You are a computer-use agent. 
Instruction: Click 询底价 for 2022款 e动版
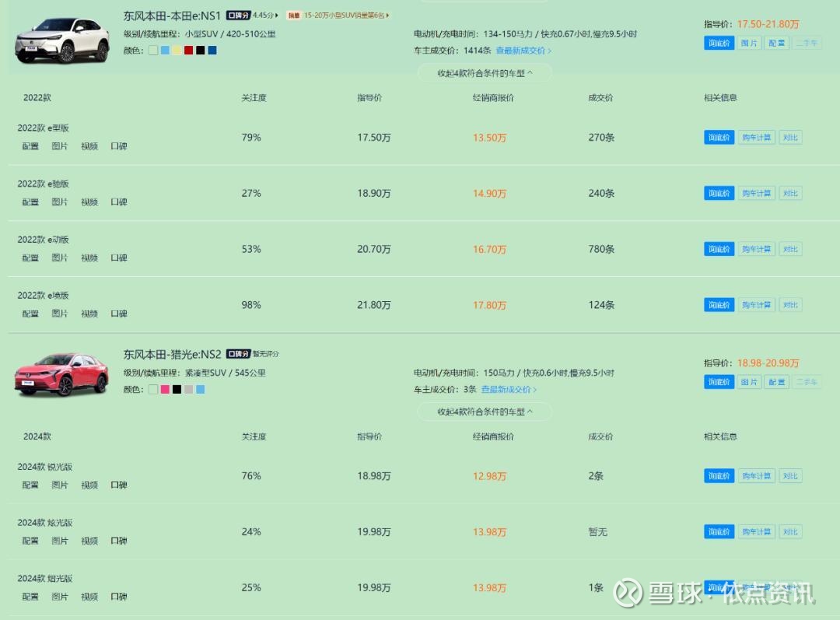[719, 249]
